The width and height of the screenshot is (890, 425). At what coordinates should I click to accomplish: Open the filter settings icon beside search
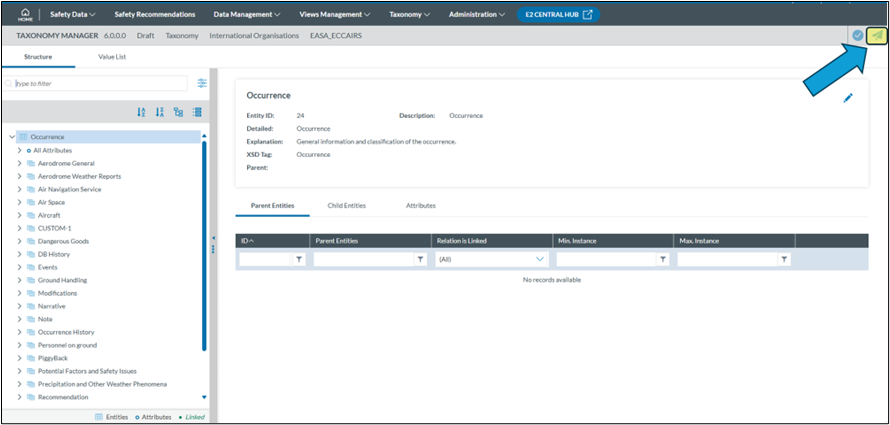(202, 84)
